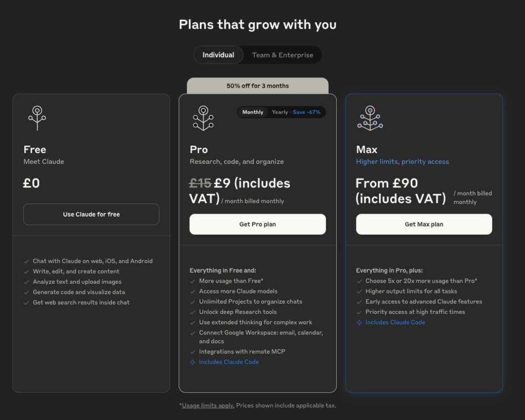Select Monthly billing for Pro
The height and width of the screenshot is (420, 525).
pos(253,112)
